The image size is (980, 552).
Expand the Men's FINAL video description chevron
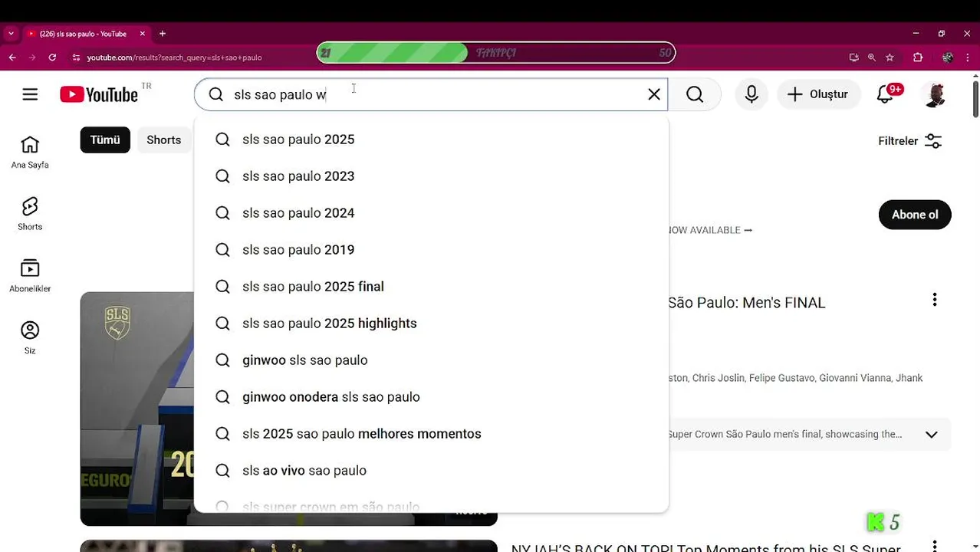point(931,435)
